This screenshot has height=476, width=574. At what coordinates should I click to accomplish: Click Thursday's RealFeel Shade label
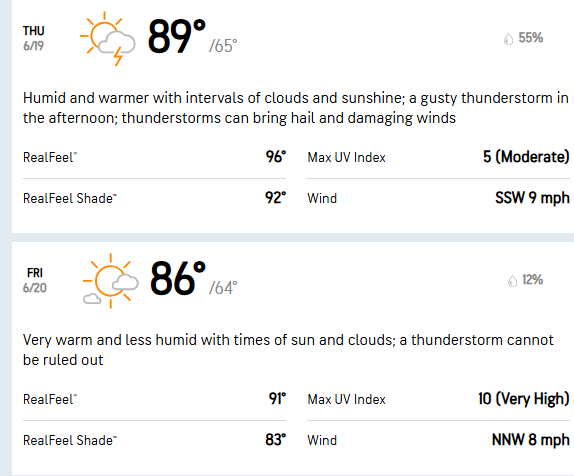coord(70,198)
